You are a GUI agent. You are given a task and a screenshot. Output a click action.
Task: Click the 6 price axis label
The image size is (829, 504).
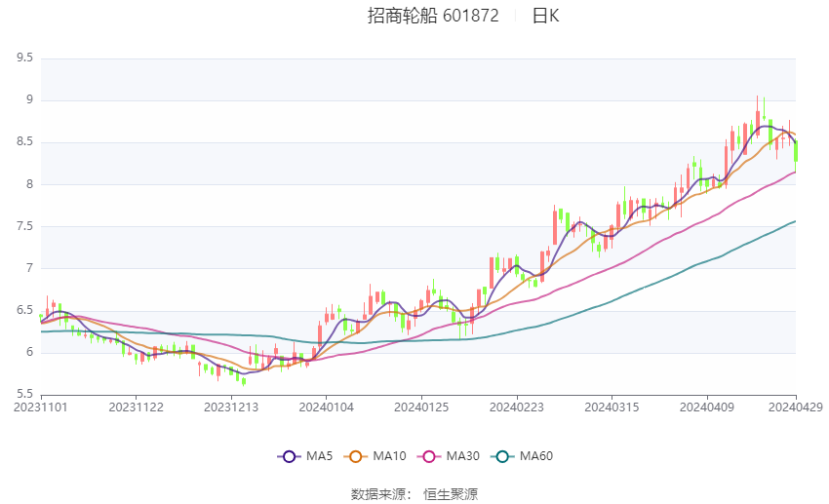pos(29,352)
